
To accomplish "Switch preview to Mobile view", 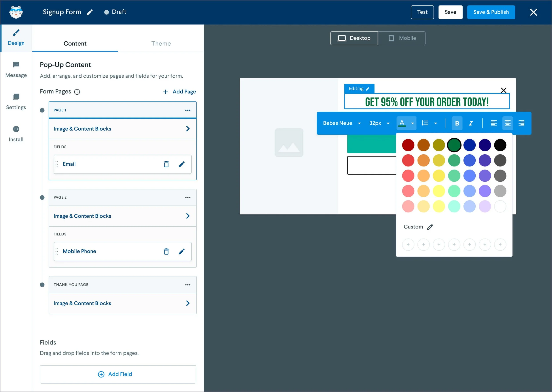I will [x=402, y=38].
